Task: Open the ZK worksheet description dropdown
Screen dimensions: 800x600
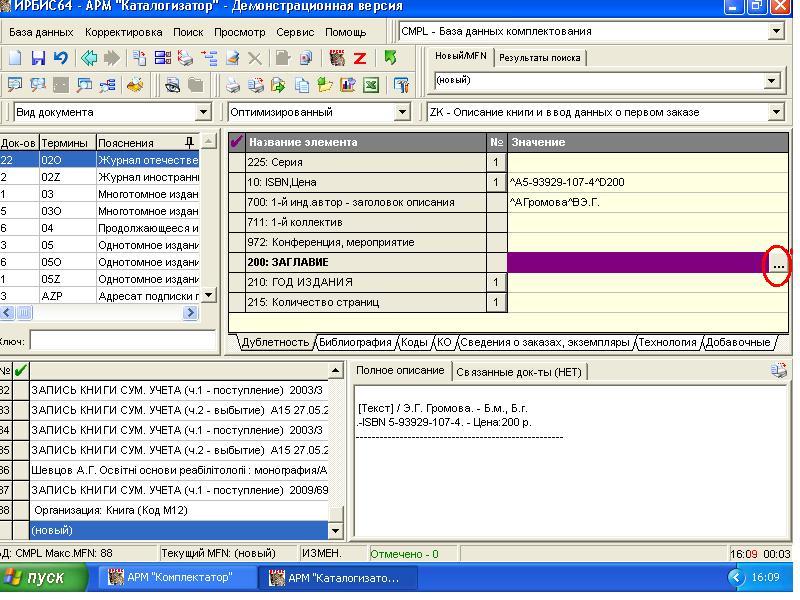Action: coord(777,112)
